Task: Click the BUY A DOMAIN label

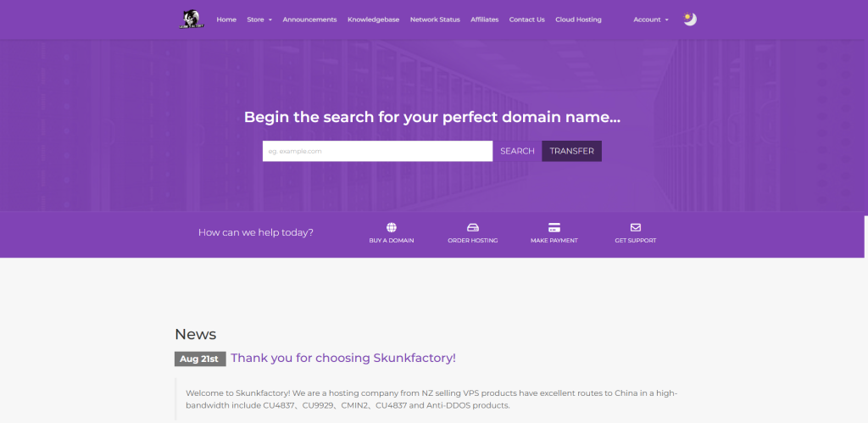Action: (392, 241)
